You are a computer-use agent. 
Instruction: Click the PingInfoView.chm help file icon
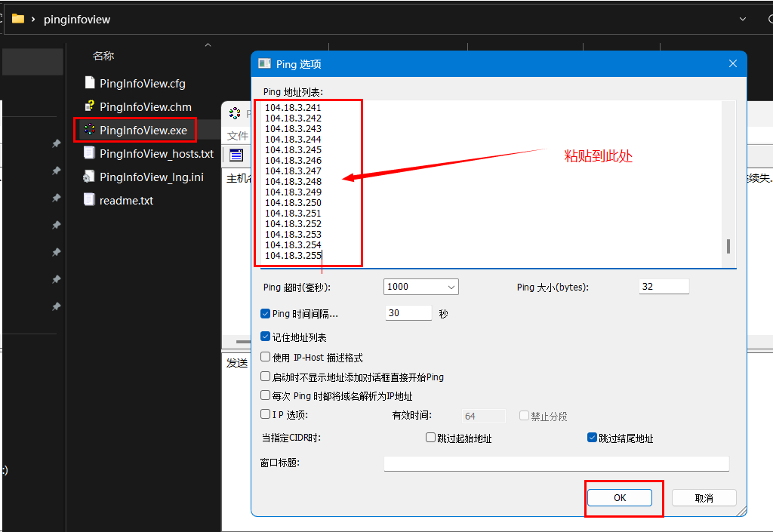click(89, 106)
